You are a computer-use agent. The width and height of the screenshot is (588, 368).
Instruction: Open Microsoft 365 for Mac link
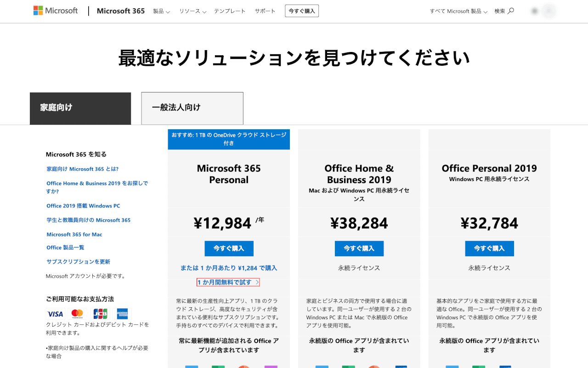[x=74, y=234]
